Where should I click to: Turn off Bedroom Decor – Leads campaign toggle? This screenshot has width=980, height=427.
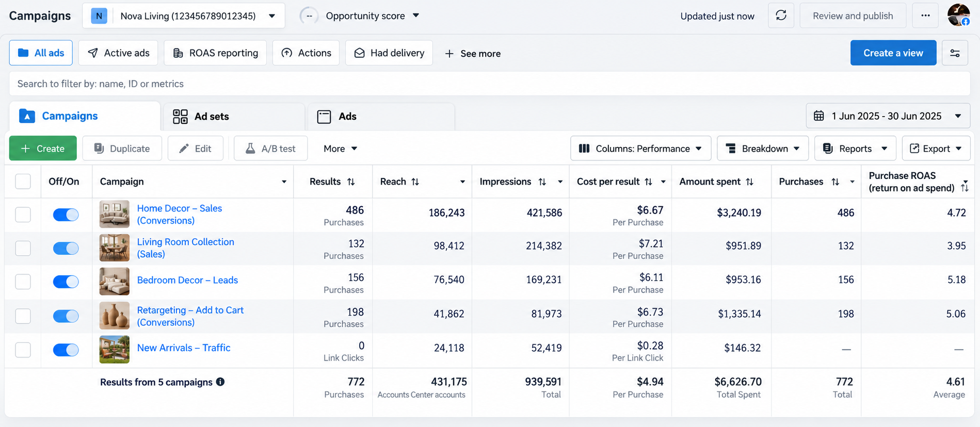66,282
